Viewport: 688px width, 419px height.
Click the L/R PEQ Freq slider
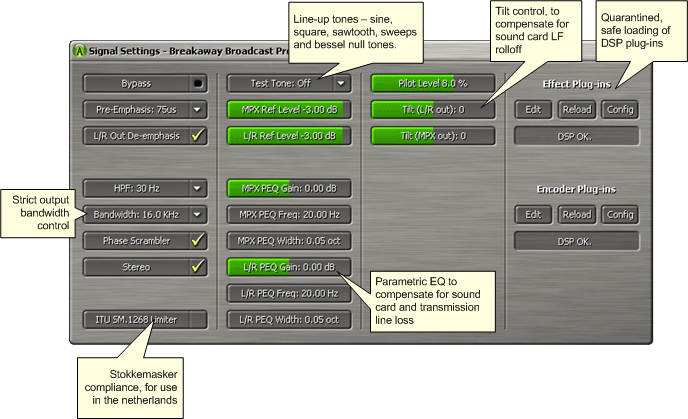[x=289, y=293]
